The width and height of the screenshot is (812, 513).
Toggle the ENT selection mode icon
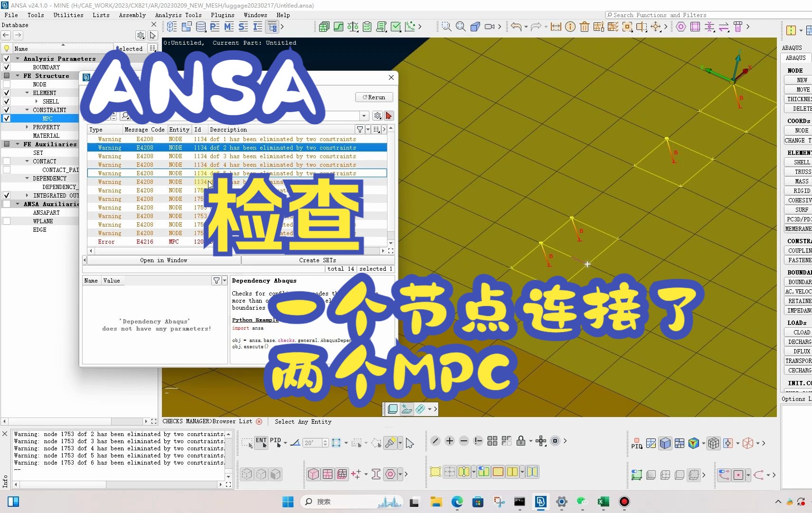coord(261,443)
